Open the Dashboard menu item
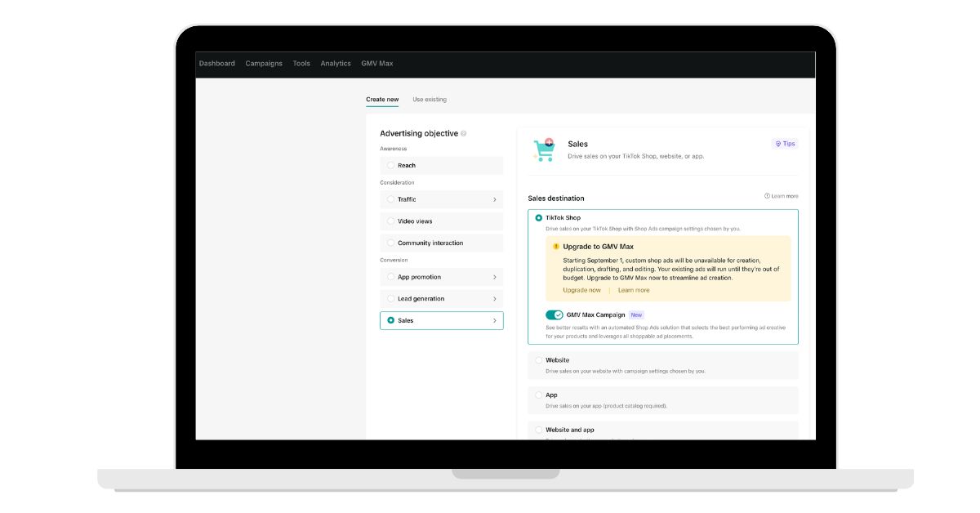980x513 pixels. point(216,64)
